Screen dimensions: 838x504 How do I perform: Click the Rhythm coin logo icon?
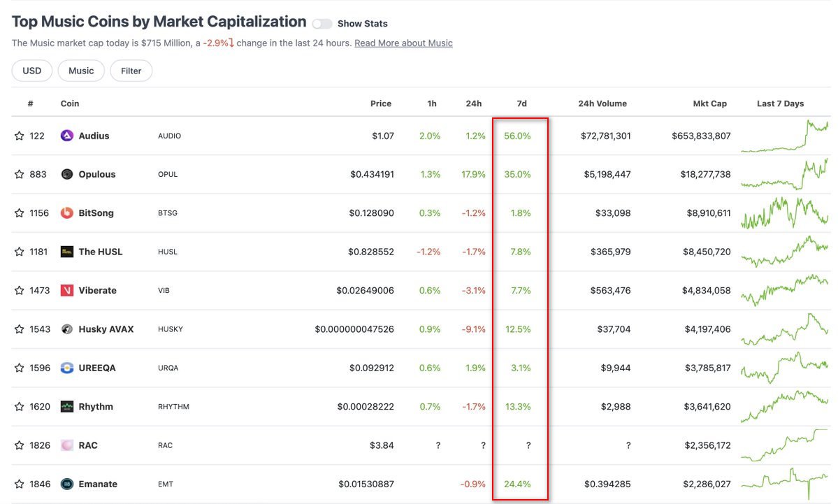click(67, 407)
